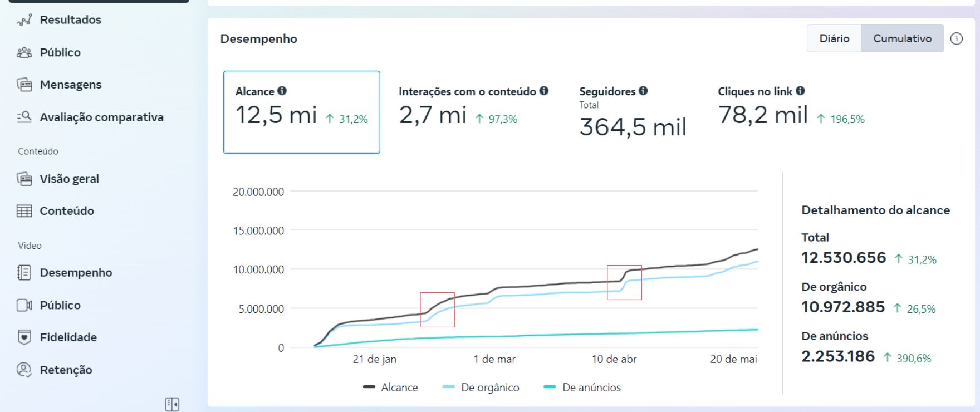
Task: Click info icon next to Cliques no link
Action: click(800, 91)
